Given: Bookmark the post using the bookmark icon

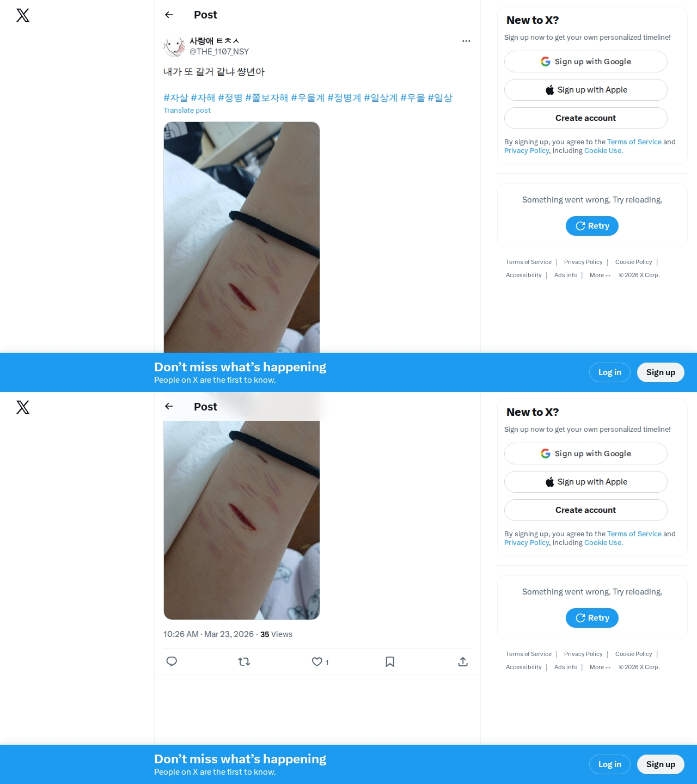Looking at the screenshot, I should pos(390,661).
